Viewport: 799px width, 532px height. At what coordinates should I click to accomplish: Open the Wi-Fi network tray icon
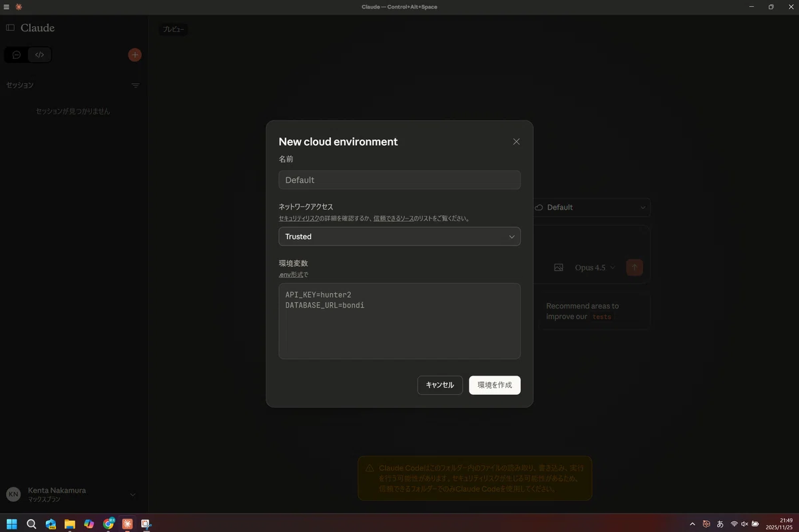tap(734, 524)
